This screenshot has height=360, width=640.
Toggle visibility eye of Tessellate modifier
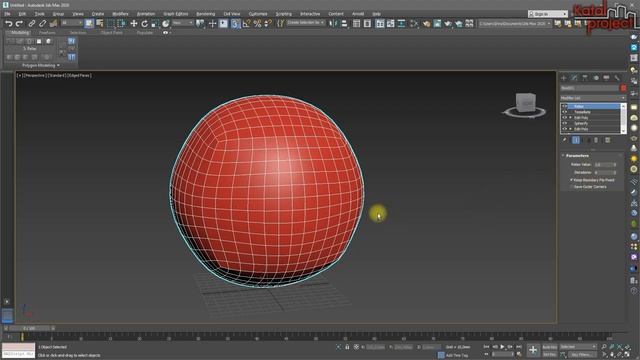(x=564, y=112)
